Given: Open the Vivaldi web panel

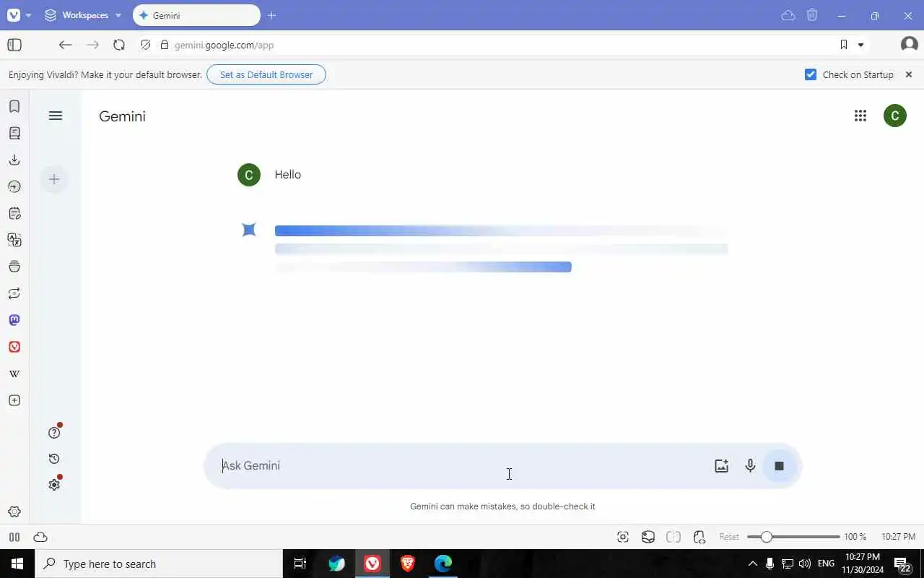Looking at the screenshot, I should pyautogui.click(x=14, y=347).
